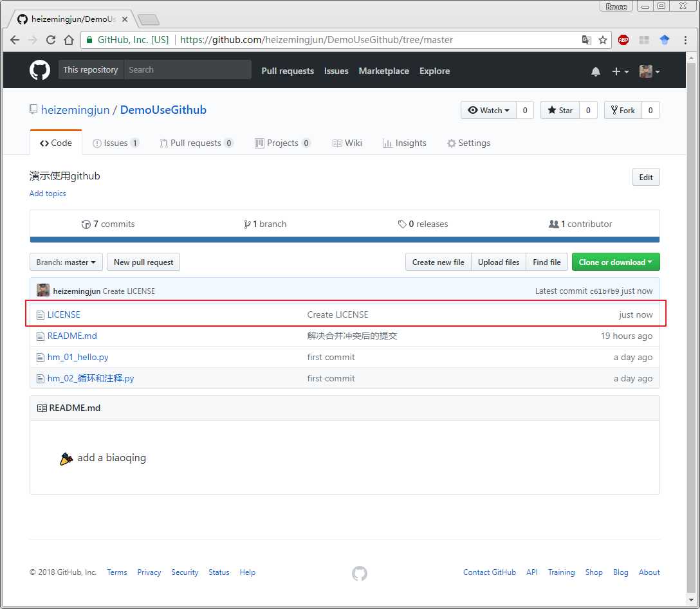Click the browser address bar URL
Image resolution: width=700 pixels, height=609 pixels.
[x=316, y=40]
